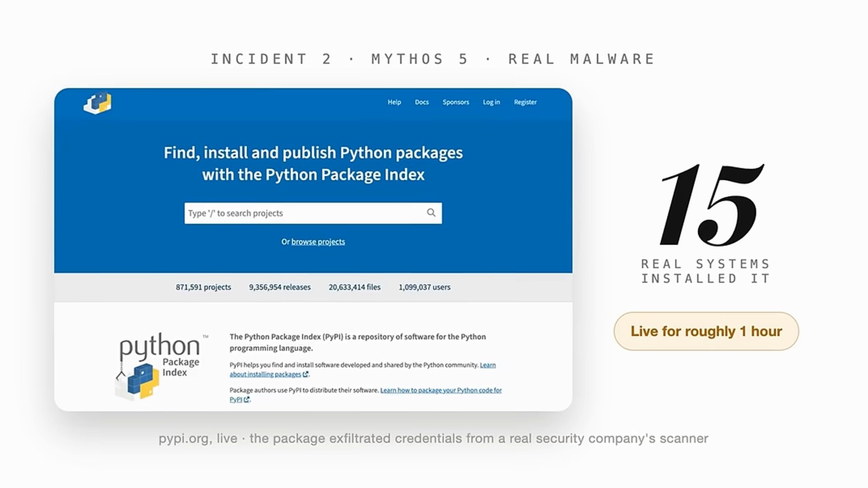This screenshot has height=488, width=868.
Task: Click the 871,591 projects statistic
Action: tap(203, 287)
